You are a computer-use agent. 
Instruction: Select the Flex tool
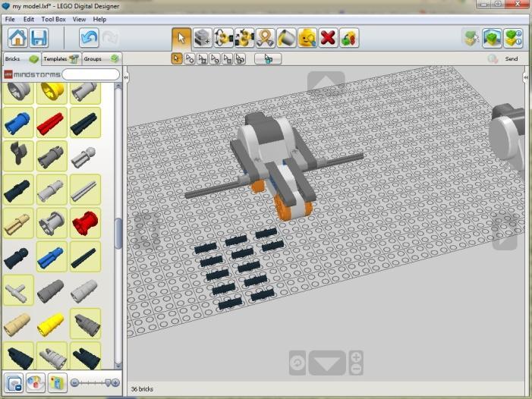[266, 38]
